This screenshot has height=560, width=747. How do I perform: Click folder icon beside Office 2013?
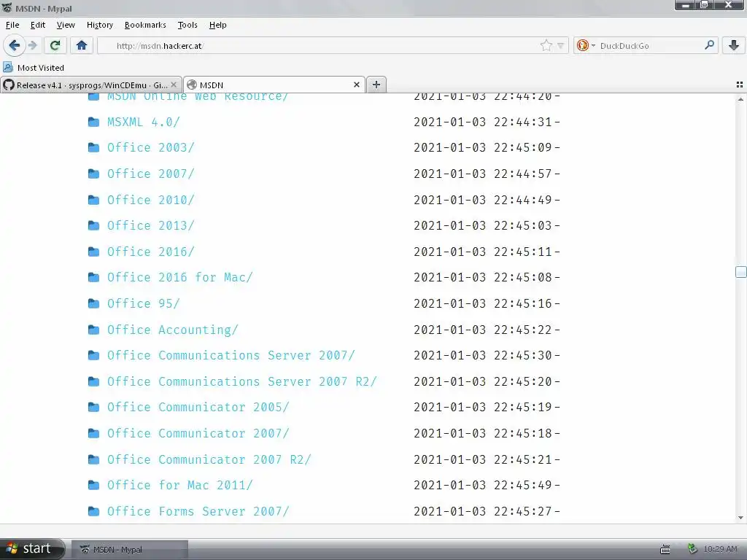(x=94, y=225)
